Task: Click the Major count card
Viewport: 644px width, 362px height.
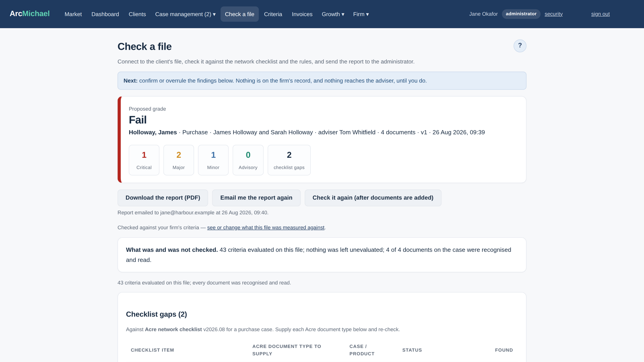Action: 179,160
